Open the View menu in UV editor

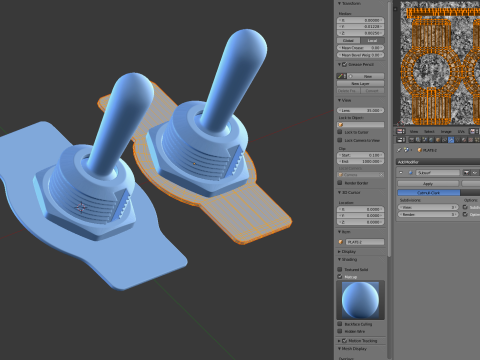(414, 131)
